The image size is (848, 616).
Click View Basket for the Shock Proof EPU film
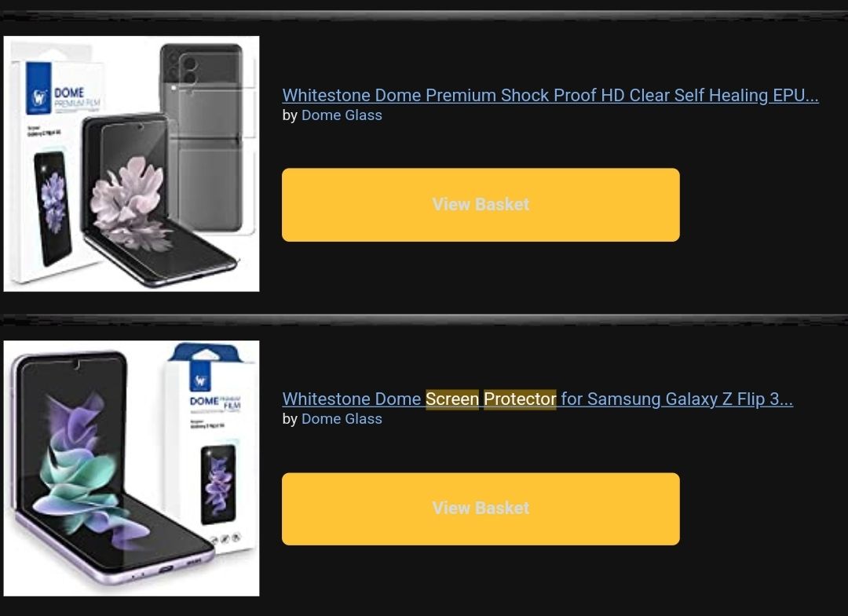pyautogui.click(x=481, y=205)
